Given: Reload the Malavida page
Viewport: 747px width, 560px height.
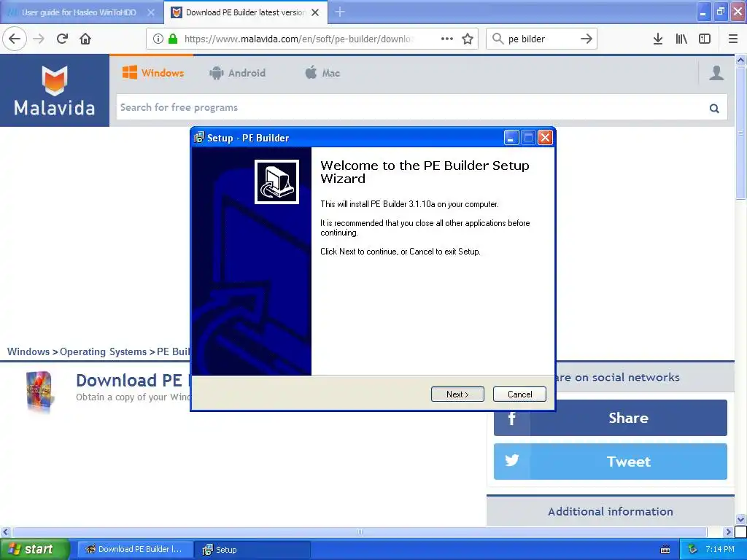Looking at the screenshot, I should pos(62,39).
